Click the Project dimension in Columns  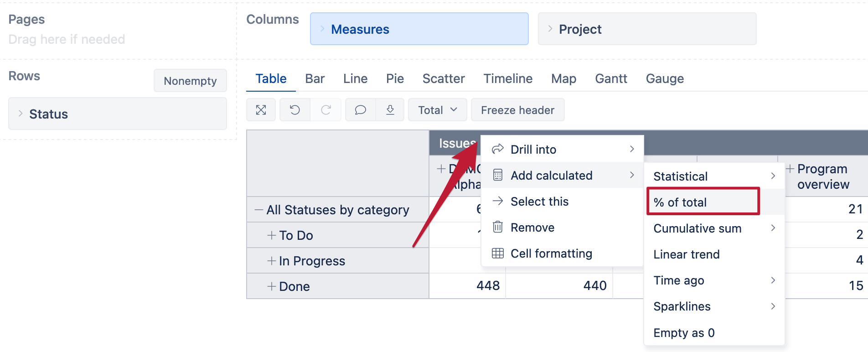[x=647, y=29]
